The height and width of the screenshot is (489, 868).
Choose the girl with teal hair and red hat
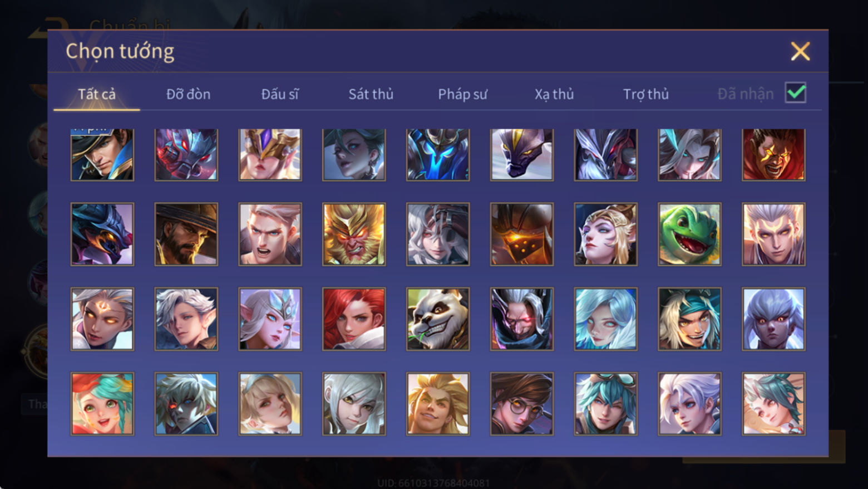pyautogui.click(x=102, y=403)
